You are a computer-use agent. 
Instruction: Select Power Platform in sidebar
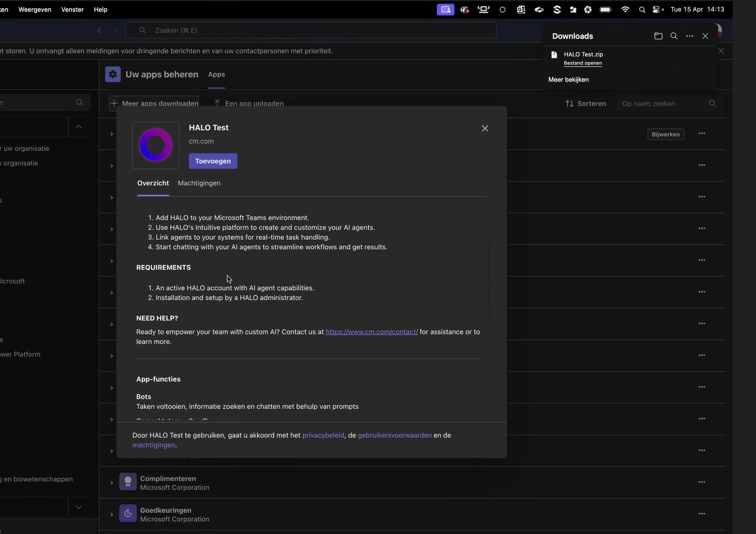coord(20,354)
